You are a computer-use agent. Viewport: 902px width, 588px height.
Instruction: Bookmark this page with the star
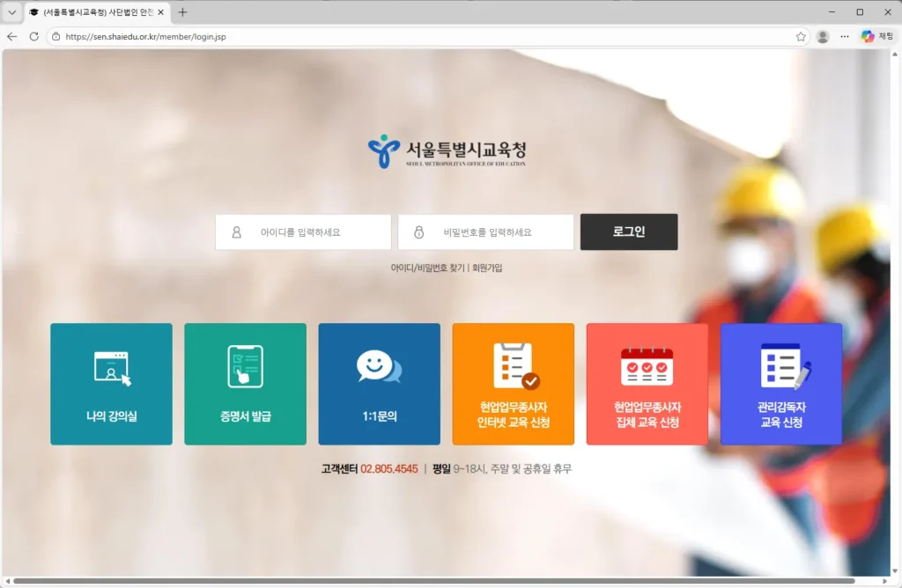coord(801,36)
